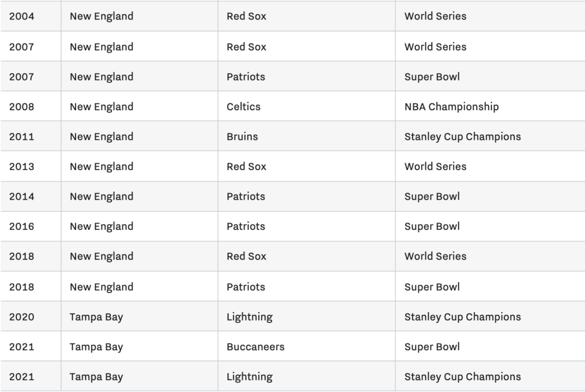Select the 2004 Red Sox team cell
The height and width of the screenshot is (392, 585).
click(306, 16)
